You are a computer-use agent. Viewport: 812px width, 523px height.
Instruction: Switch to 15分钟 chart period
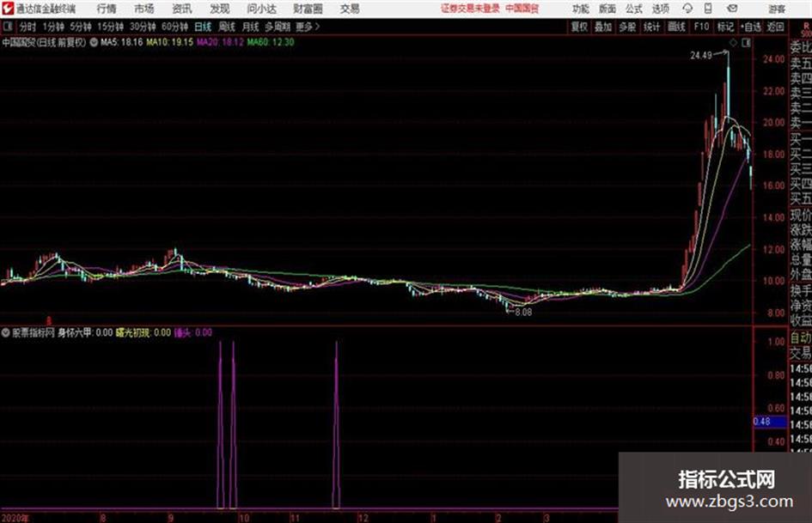pos(111,27)
